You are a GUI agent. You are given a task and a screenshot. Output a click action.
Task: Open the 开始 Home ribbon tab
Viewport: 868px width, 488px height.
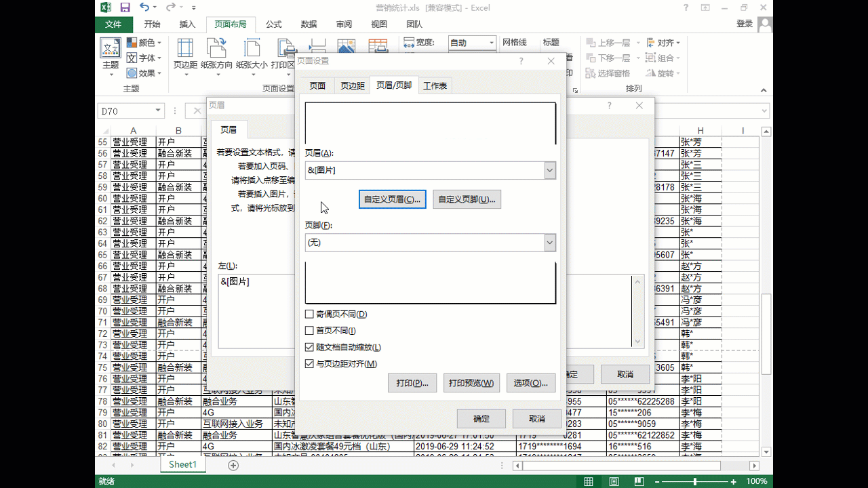(152, 24)
